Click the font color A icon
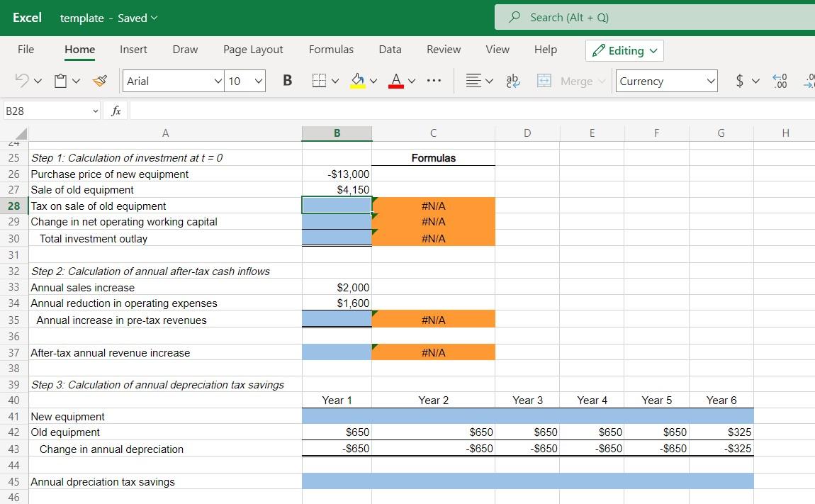This screenshot has height=504, width=815. [396, 82]
